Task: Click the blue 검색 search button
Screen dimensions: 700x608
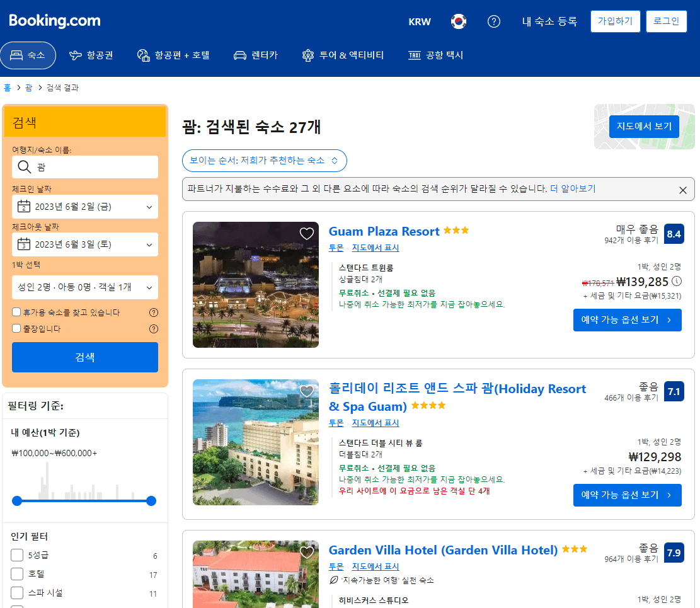Action: (x=85, y=357)
